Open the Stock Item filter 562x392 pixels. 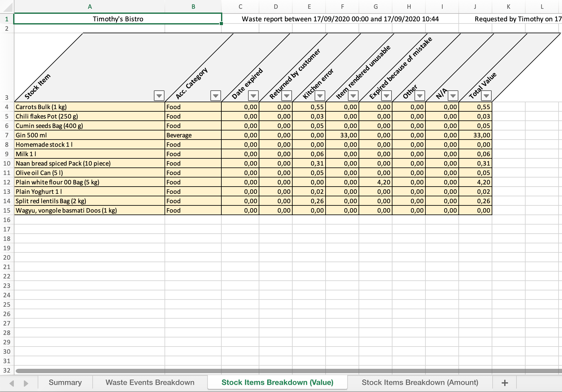point(159,96)
